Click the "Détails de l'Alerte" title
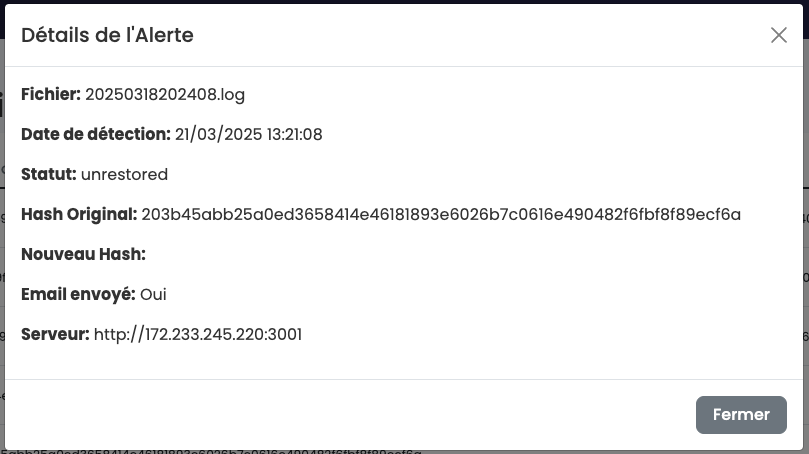The image size is (809, 454). click(107, 35)
